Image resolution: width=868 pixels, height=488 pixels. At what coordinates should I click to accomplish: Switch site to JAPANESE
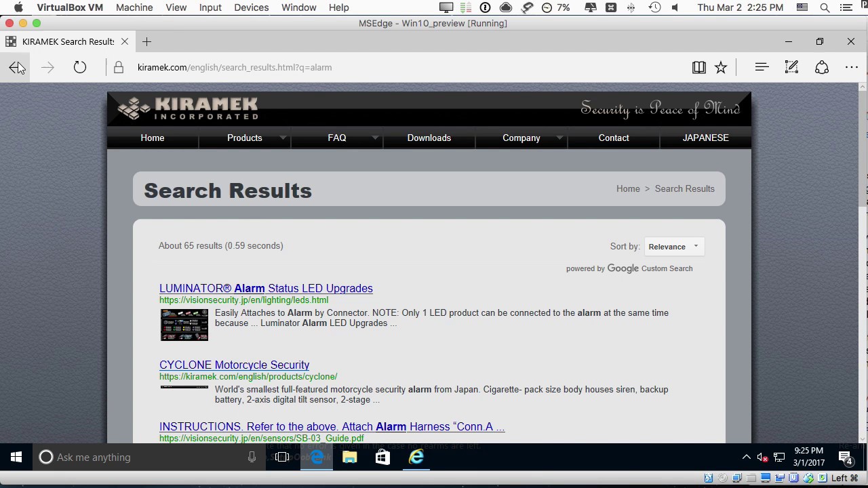(706, 138)
